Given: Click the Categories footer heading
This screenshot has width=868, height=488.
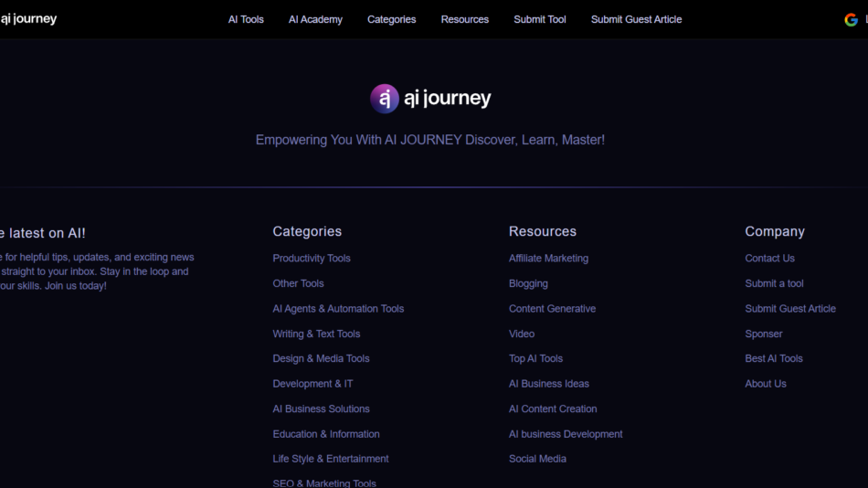Looking at the screenshot, I should click(x=307, y=231).
